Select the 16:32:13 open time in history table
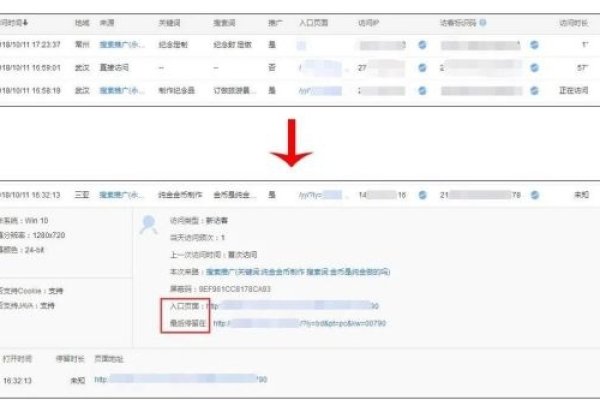This screenshot has height=400, width=600. click(x=17, y=381)
